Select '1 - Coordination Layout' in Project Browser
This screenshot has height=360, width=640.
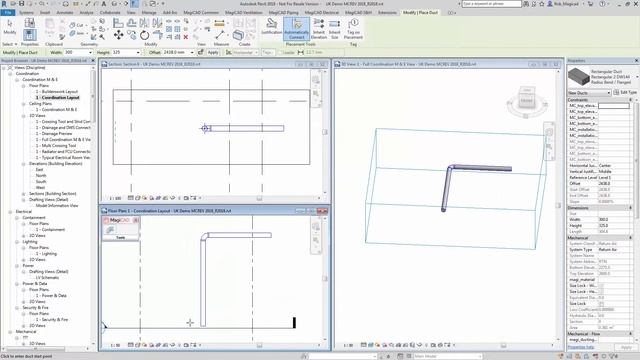coord(58,98)
